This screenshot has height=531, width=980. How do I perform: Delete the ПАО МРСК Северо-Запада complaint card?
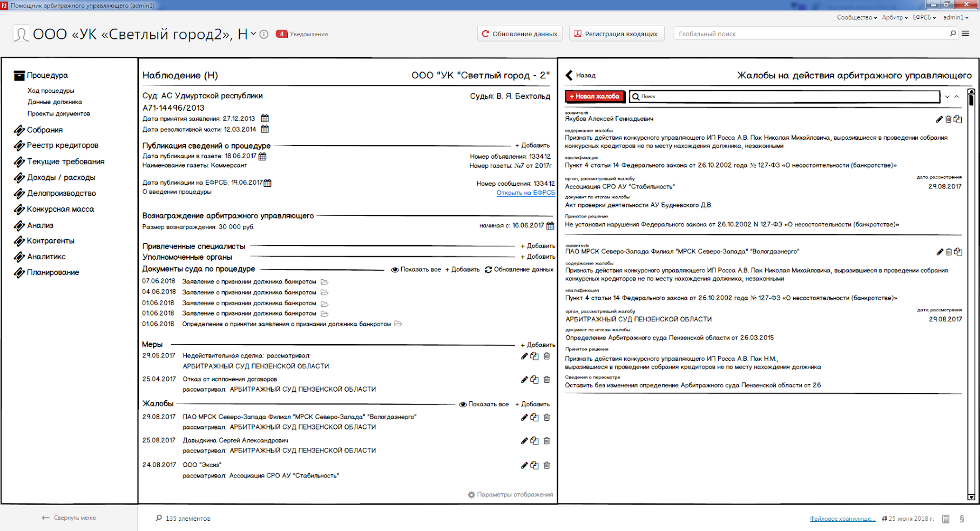click(949, 252)
